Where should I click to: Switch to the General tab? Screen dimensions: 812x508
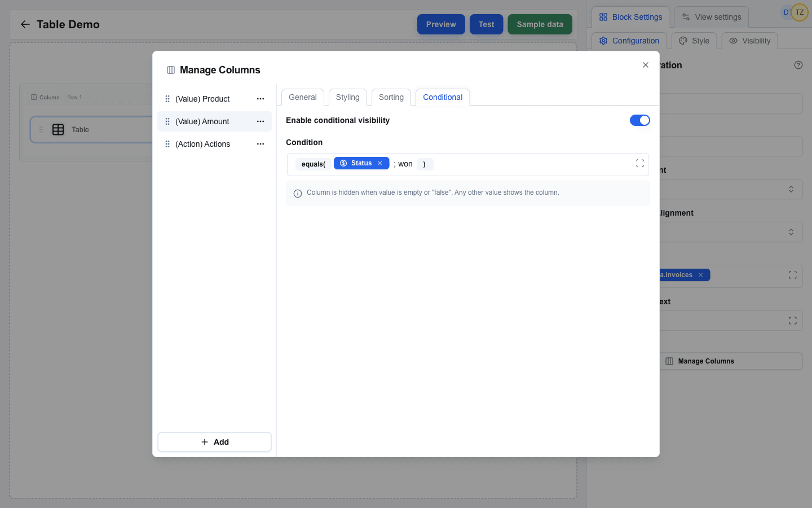[x=303, y=97]
